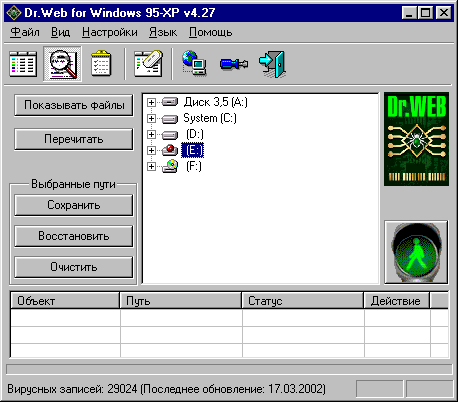Viewport: 458px width, 402px height.
Task: Maximize the Dr.Web window
Action: pyautogui.click(x=425, y=13)
